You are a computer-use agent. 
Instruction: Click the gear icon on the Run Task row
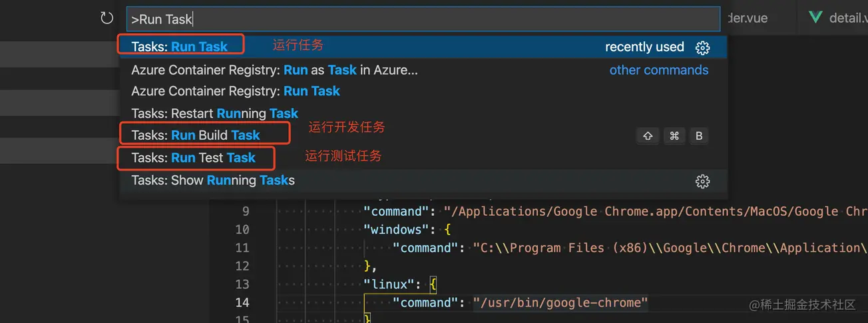(x=702, y=47)
